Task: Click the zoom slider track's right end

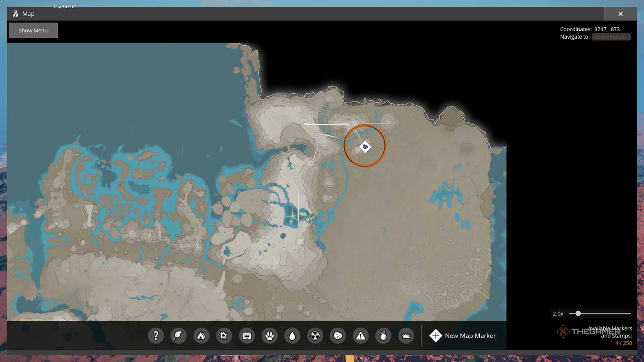Action: [630, 313]
